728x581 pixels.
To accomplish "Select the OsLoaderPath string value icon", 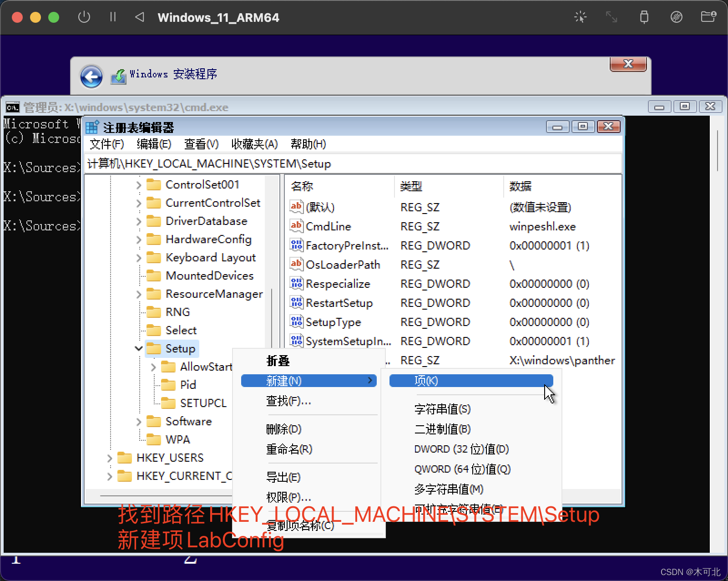I will coord(296,264).
